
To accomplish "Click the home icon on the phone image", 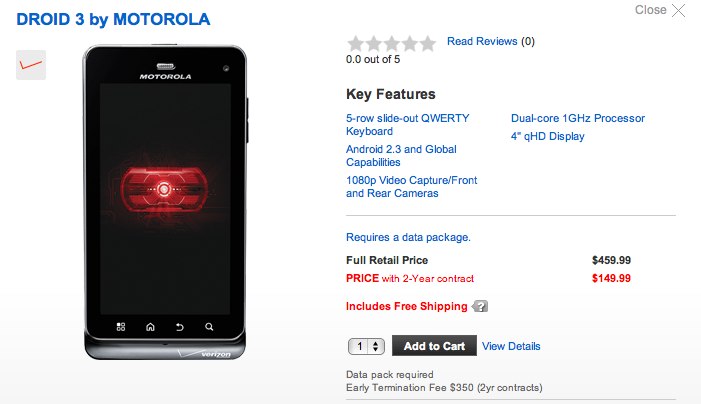I will pyautogui.click(x=150, y=327).
